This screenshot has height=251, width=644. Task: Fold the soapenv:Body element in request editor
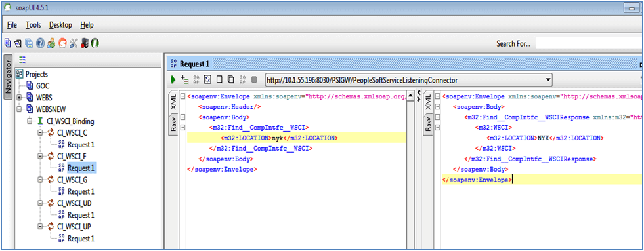[182, 117]
